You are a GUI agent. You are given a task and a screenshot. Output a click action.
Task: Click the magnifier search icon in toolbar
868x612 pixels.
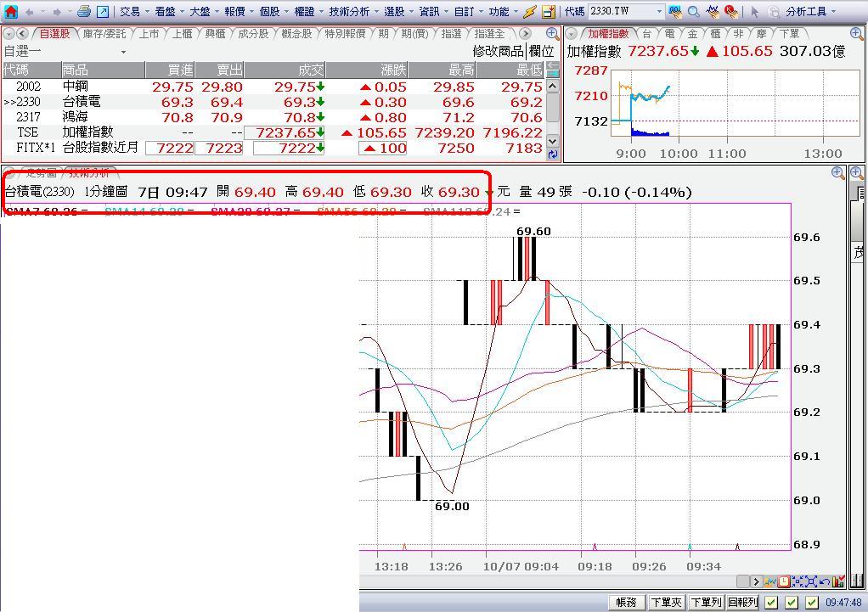coord(693,11)
